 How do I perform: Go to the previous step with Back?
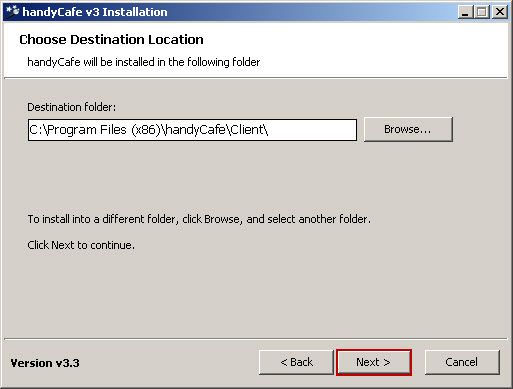296,362
